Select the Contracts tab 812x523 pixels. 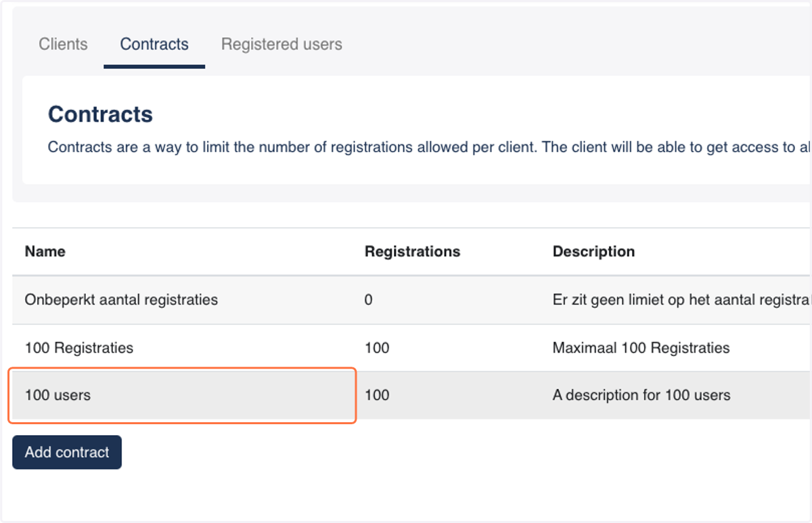click(x=154, y=45)
